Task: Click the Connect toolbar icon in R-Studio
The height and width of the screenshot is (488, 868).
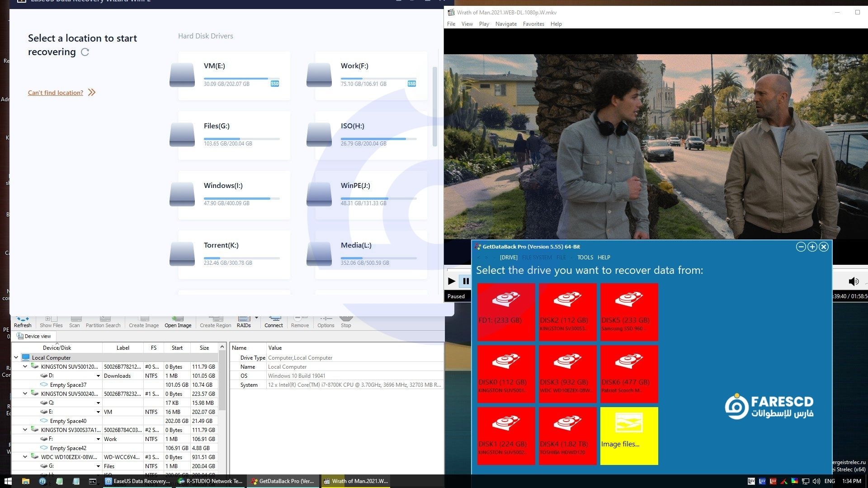Action: pyautogui.click(x=274, y=321)
